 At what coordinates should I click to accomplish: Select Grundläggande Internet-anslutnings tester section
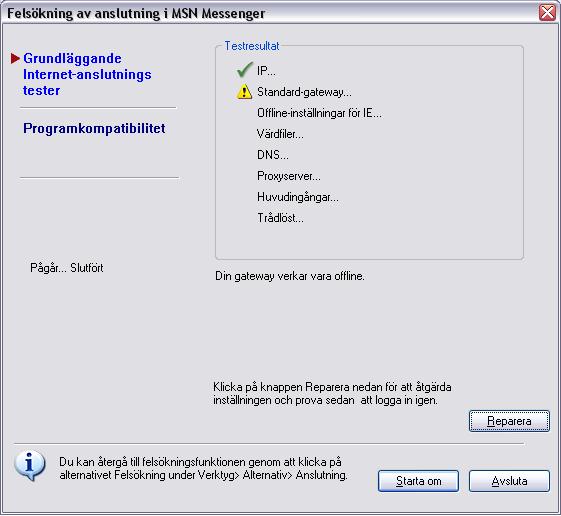(87, 74)
